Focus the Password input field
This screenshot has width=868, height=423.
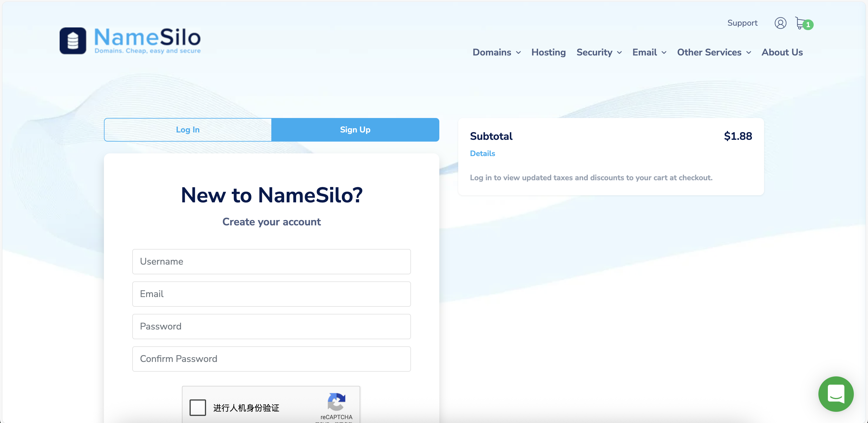coord(271,326)
